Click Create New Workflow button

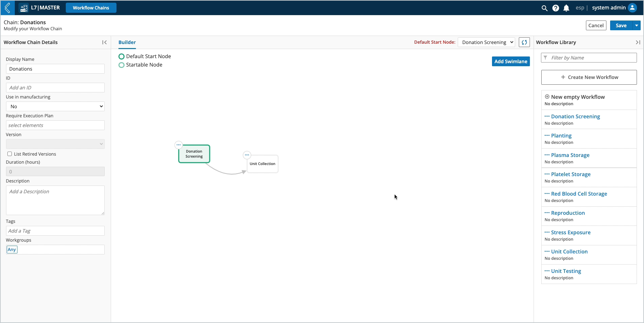click(589, 77)
